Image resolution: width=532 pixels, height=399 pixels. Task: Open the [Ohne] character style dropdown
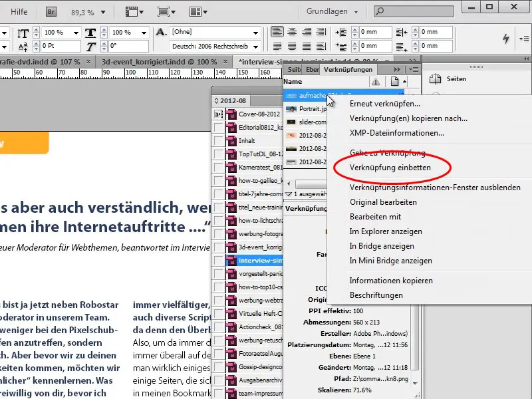[255, 33]
